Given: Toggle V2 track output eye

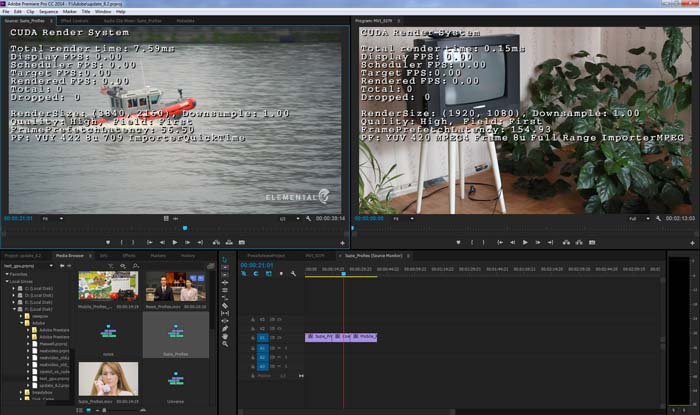Looking at the screenshot, I should tap(279, 329).
